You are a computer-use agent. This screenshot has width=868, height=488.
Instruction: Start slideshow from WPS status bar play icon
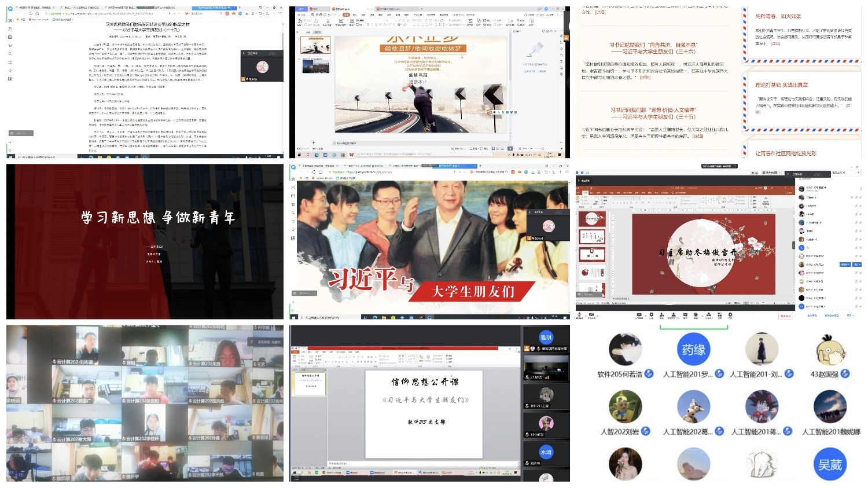coord(510,149)
